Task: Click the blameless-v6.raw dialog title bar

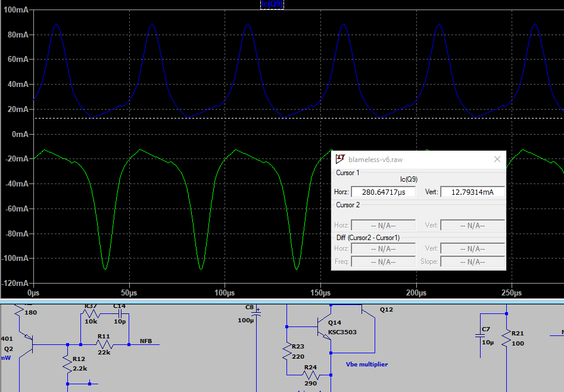Action: 418,160
